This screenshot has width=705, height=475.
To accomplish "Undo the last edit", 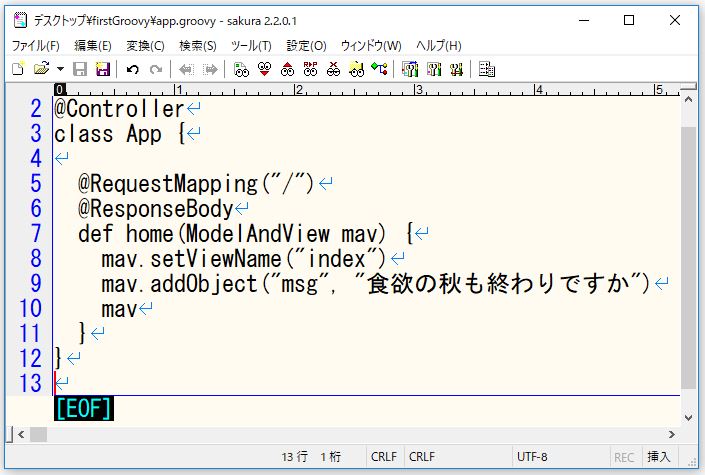I will 132,69.
